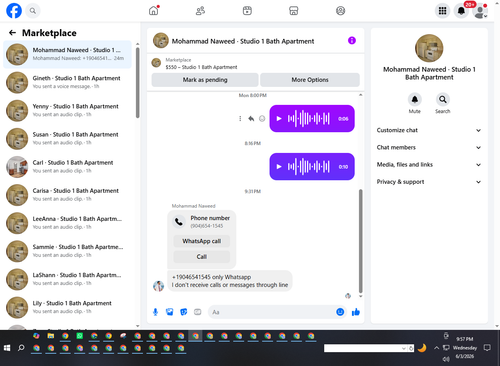Open $550 Studio 1 Bath Apartment listing link
The width and height of the screenshot is (500, 366).
tap(201, 67)
